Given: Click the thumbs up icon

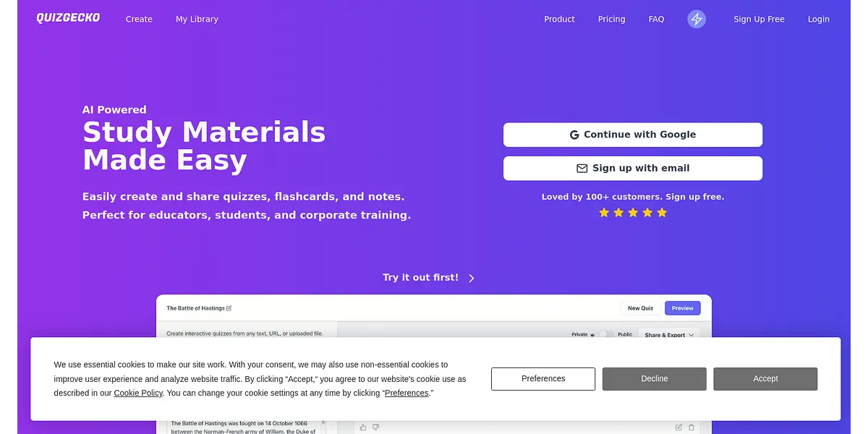Looking at the screenshot, I should tap(363, 427).
